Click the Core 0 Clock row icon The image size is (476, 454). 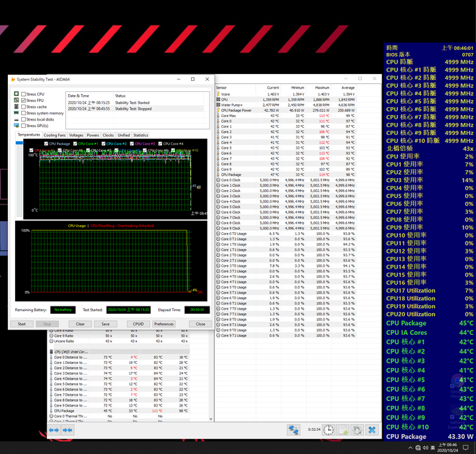(218, 180)
